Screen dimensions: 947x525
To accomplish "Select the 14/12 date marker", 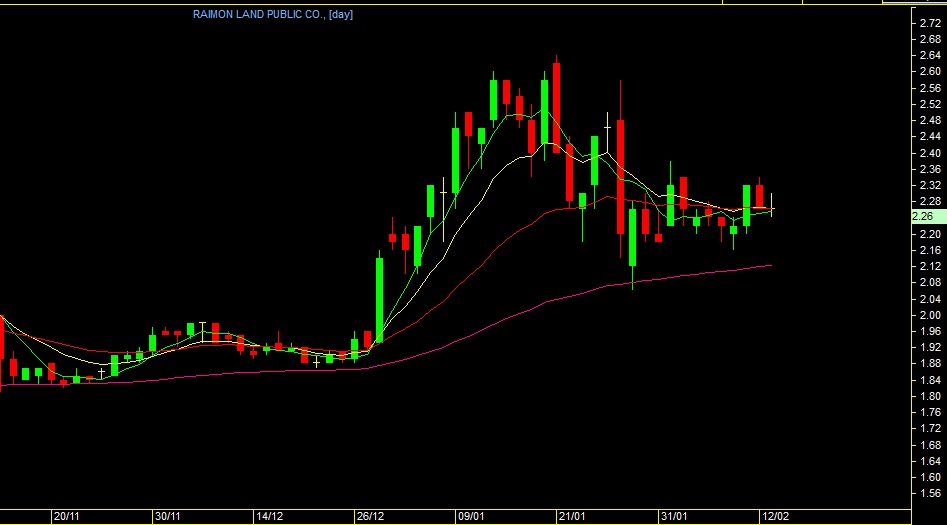I will (269, 517).
